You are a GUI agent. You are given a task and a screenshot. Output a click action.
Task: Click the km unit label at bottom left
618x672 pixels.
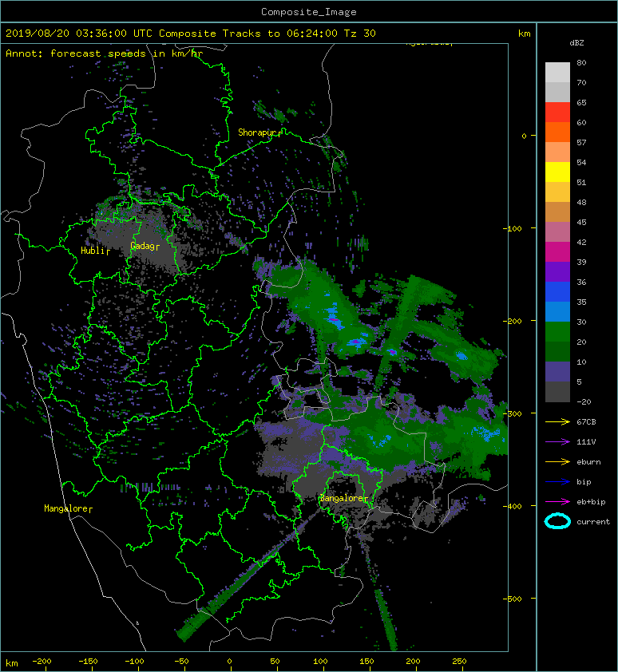(12, 663)
